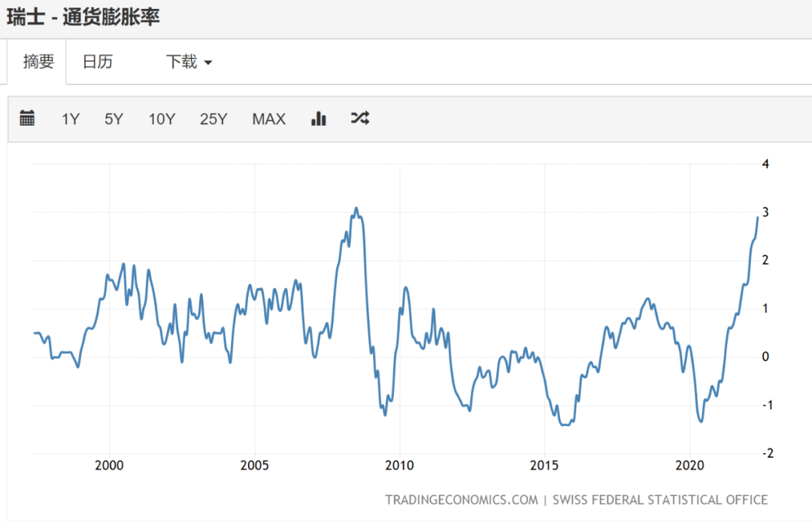Select the 5Y time range

[x=114, y=119]
